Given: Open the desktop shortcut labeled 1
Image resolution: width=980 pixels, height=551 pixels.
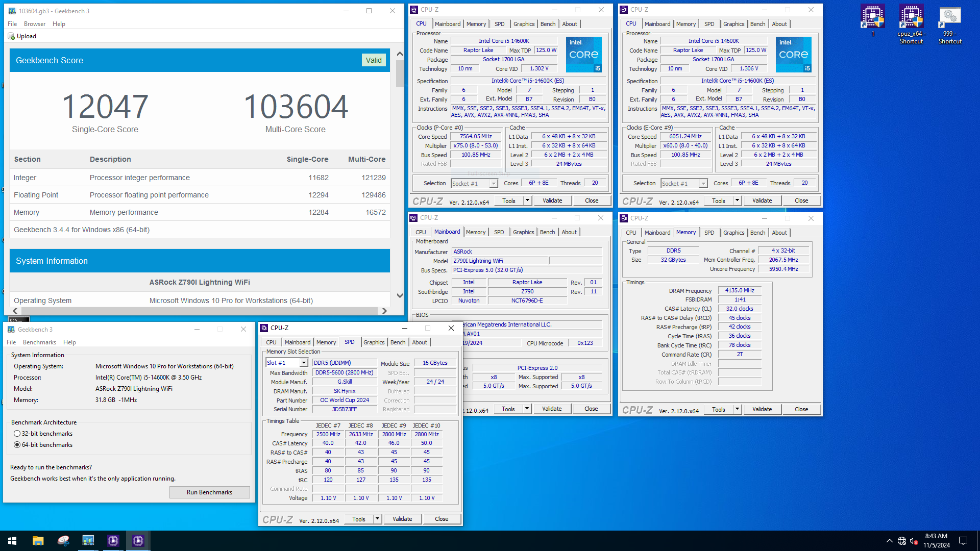Looking at the screenshot, I should [872, 20].
